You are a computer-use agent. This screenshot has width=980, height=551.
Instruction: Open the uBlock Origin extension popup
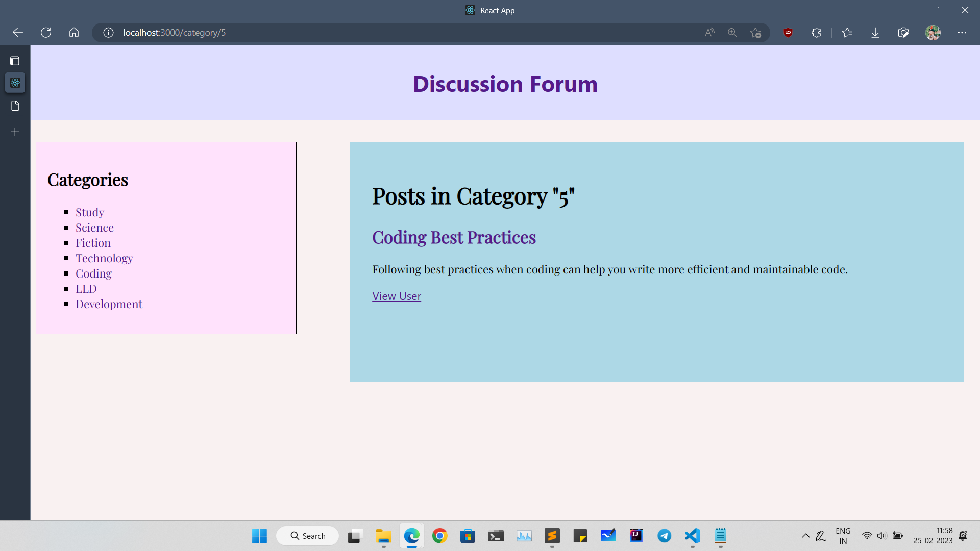pos(788,33)
